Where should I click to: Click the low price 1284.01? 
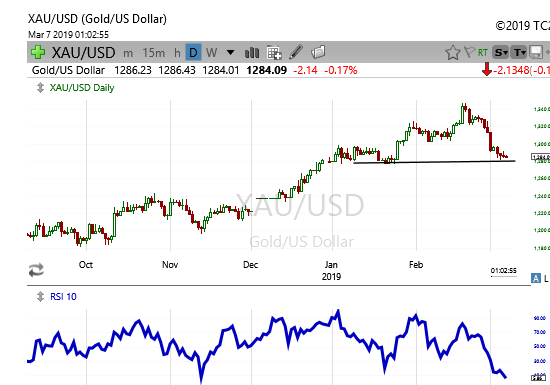pos(221,70)
